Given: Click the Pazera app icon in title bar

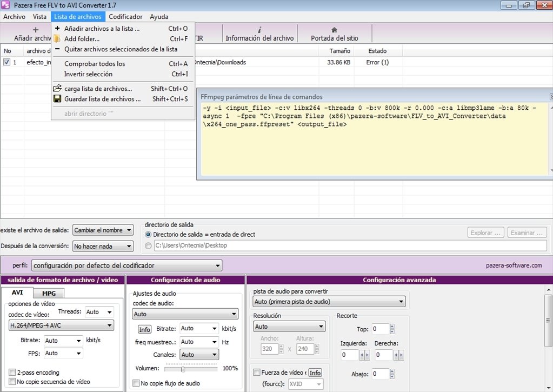Looking at the screenshot, I should pyautogui.click(x=5, y=5).
